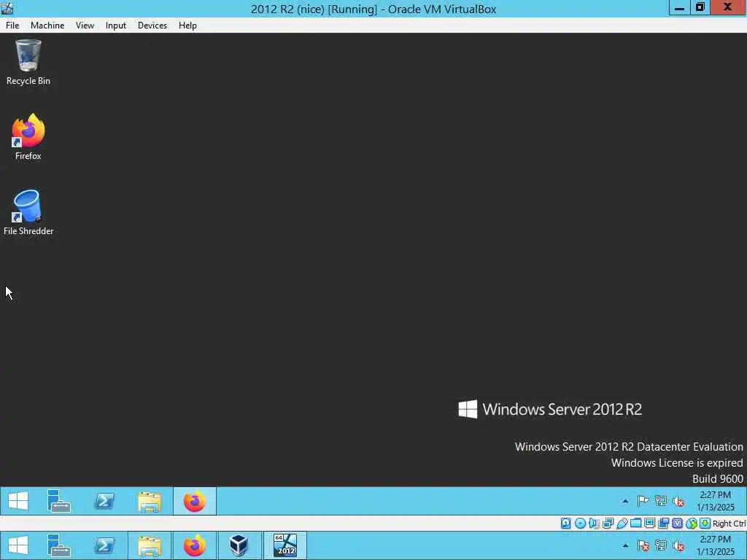
Task: Close the VirtualBox VM window
Action: (727, 7)
